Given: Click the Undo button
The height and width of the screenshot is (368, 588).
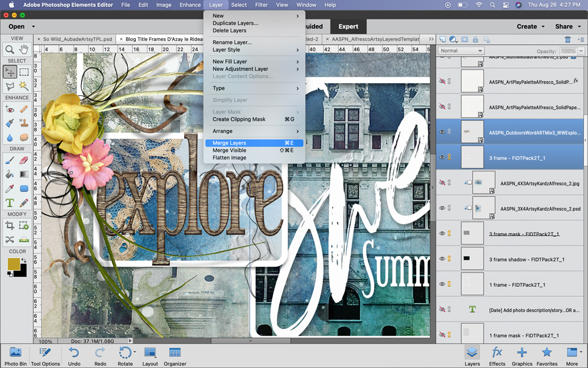Looking at the screenshot, I should pos(74,356).
